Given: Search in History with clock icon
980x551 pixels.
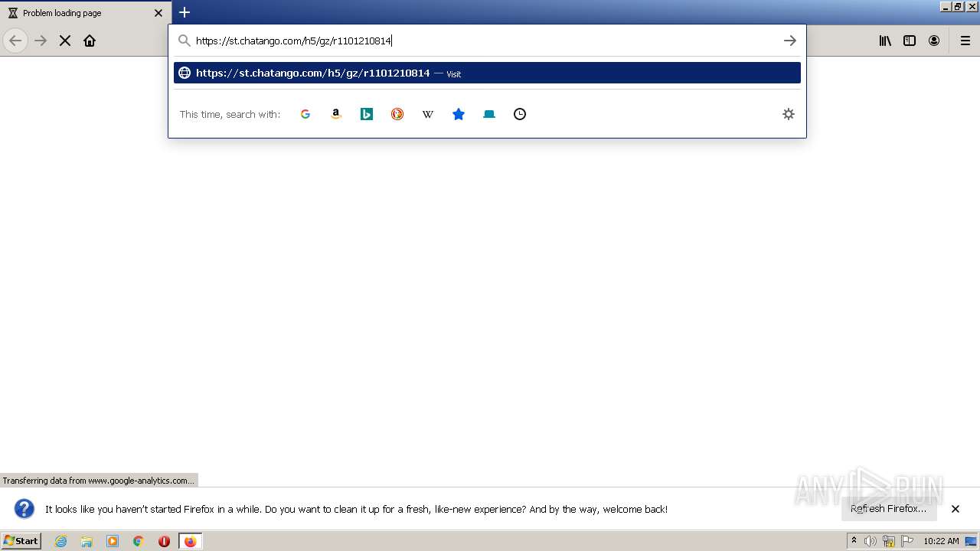Looking at the screenshot, I should coord(520,114).
